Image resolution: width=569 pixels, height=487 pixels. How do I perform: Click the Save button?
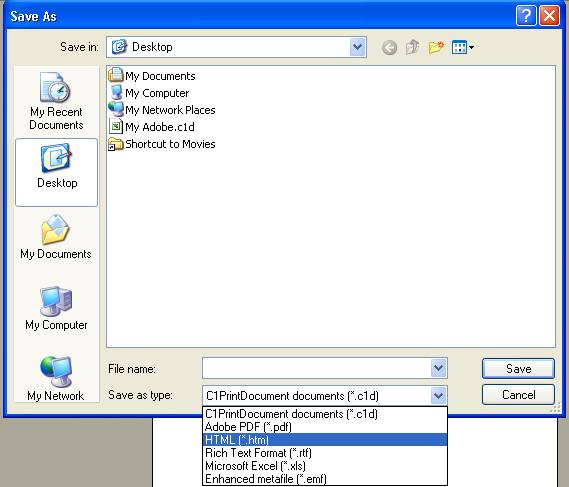pyautogui.click(x=518, y=369)
